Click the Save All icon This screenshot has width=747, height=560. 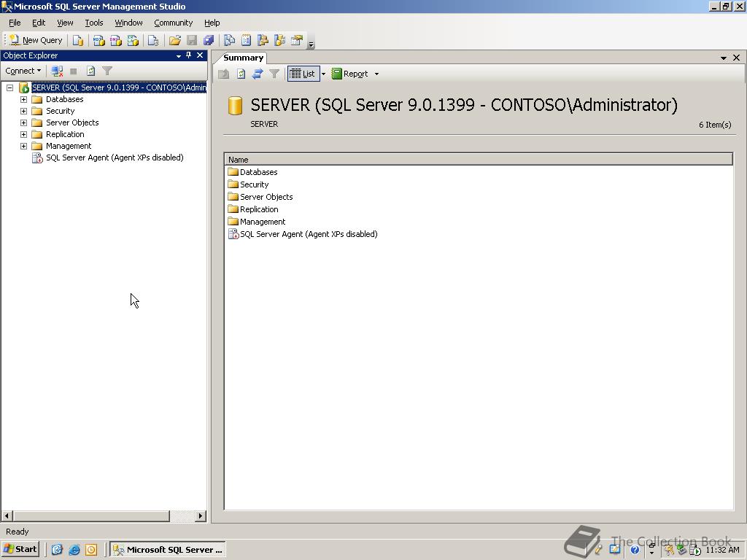click(209, 41)
